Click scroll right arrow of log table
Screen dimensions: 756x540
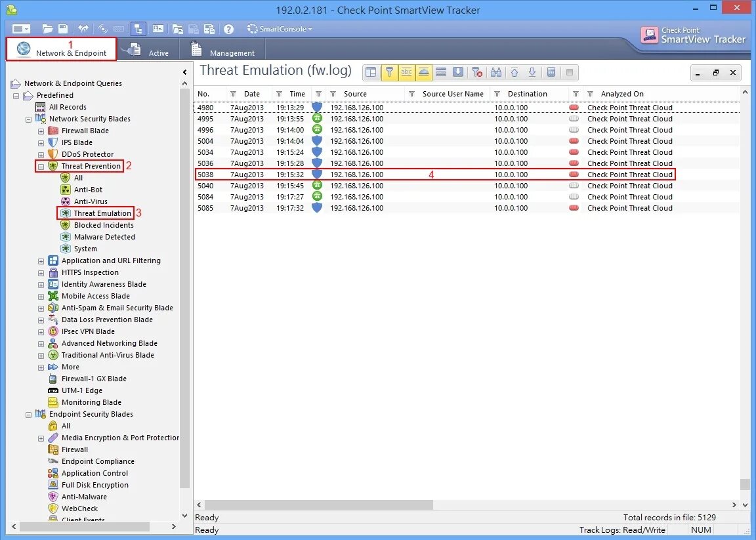(x=734, y=505)
